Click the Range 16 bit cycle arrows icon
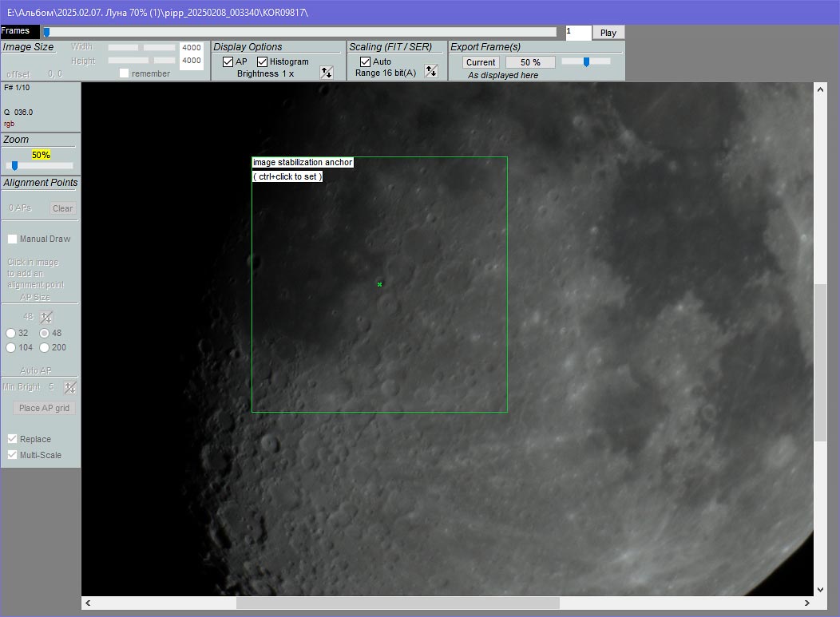 tap(431, 72)
